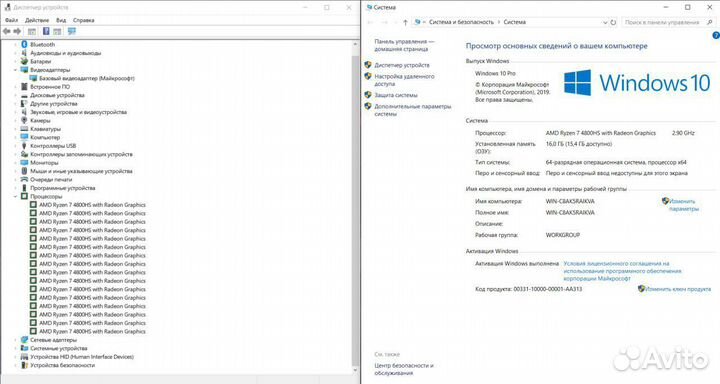The width and height of the screenshot is (720, 384).
Task: Click the Up arrow in Система window
Action: click(x=405, y=22)
